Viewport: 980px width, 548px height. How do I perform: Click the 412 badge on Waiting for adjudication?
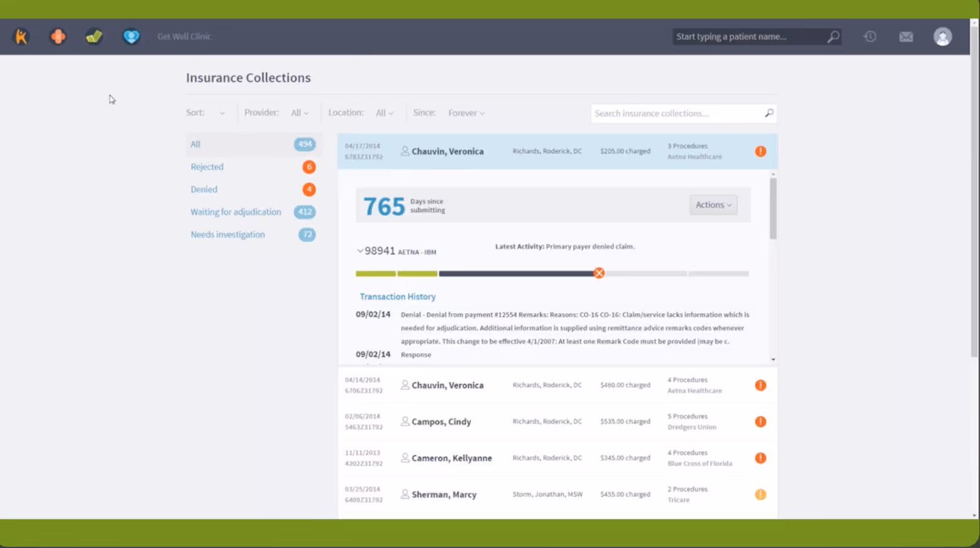click(304, 212)
